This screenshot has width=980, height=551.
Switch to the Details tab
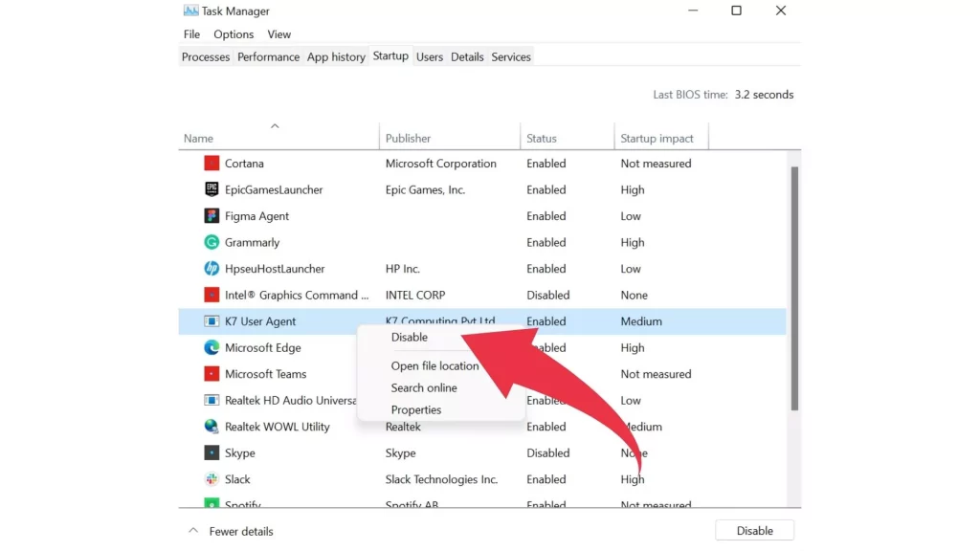pos(467,56)
